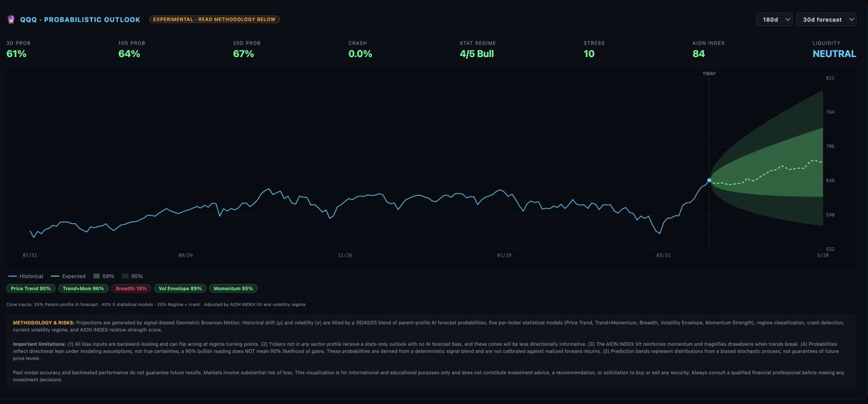
Task: Click the 10D PROB value 64%
Action: click(129, 53)
